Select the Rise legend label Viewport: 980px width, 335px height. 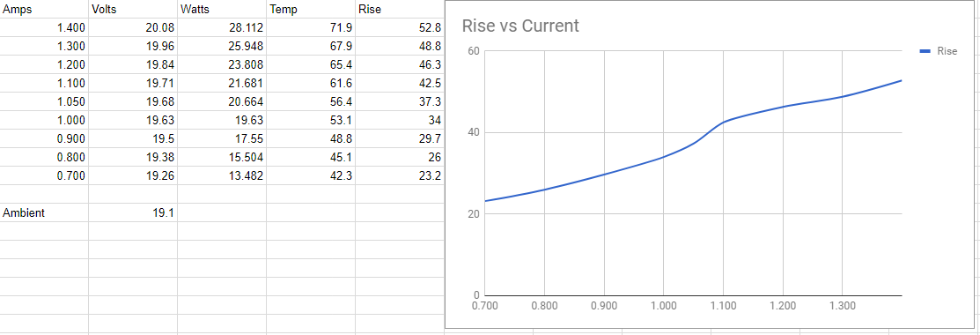click(947, 51)
